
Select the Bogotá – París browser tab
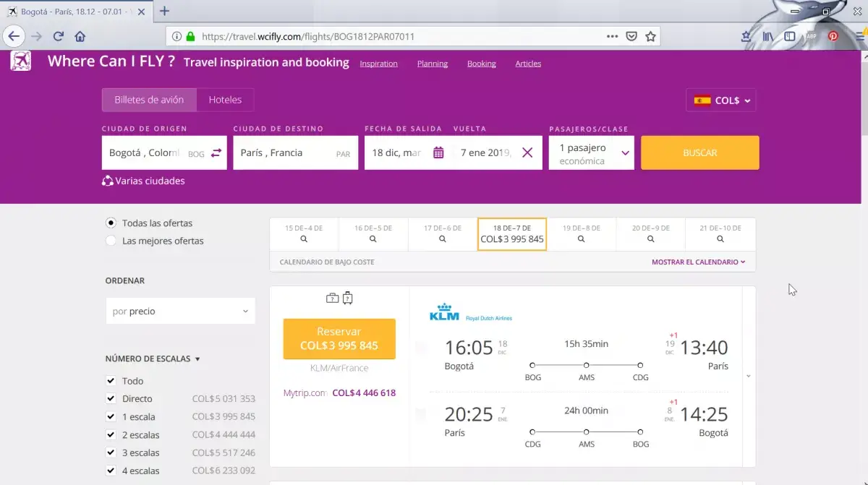point(75,12)
